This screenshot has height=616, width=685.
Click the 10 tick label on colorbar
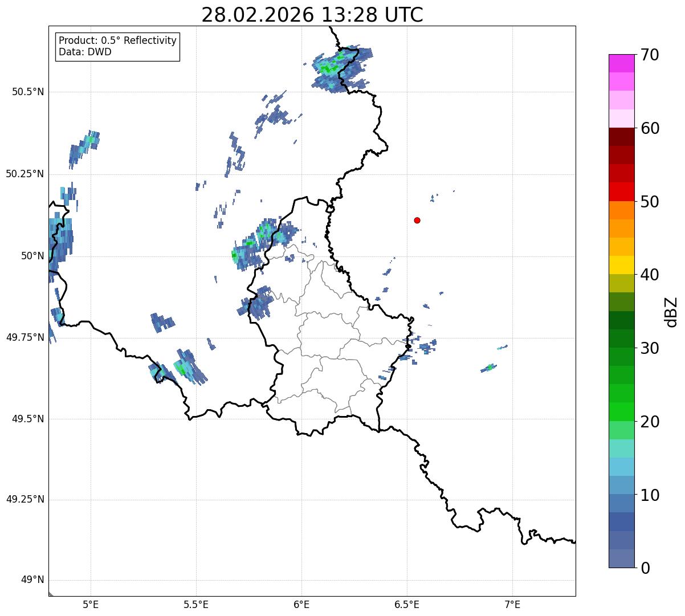click(650, 495)
